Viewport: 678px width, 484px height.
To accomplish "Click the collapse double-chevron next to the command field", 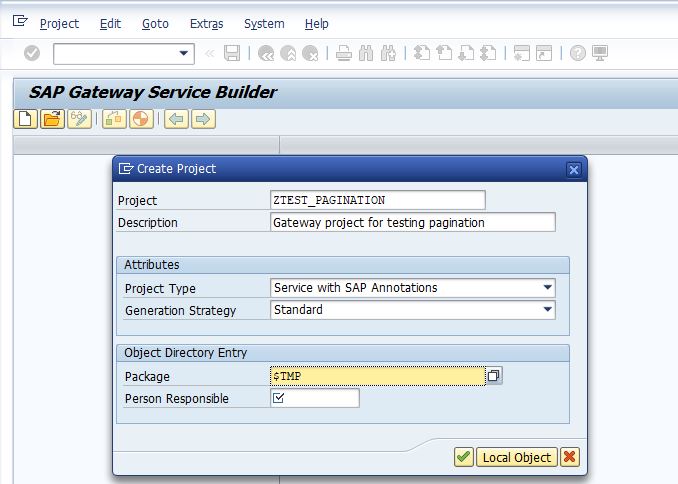I will (x=210, y=53).
